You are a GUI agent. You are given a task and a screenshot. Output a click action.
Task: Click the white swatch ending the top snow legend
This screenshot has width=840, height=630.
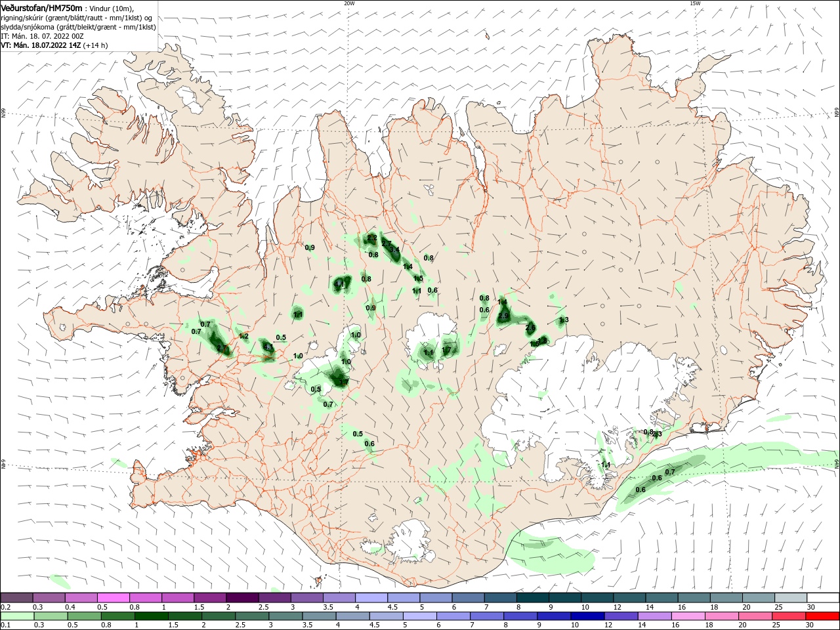point(824,597)
